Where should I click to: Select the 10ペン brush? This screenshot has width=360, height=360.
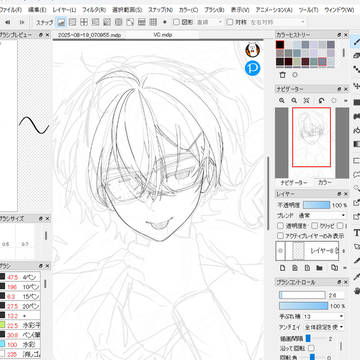pos(20,287)
